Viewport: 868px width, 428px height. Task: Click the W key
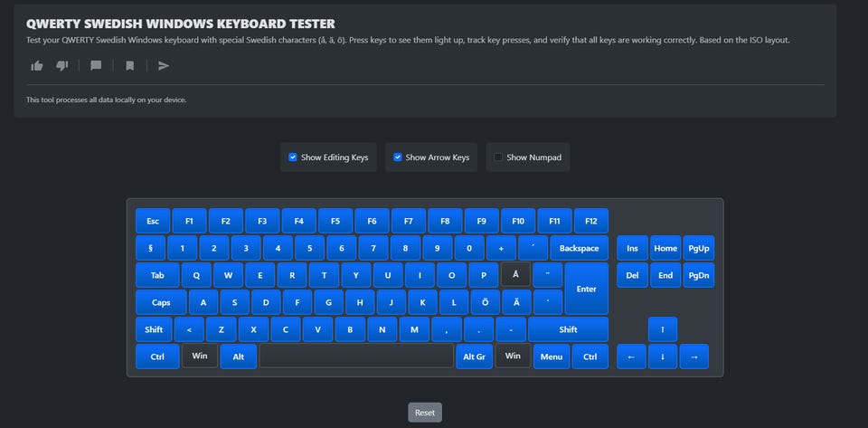(x=228, y=275)
